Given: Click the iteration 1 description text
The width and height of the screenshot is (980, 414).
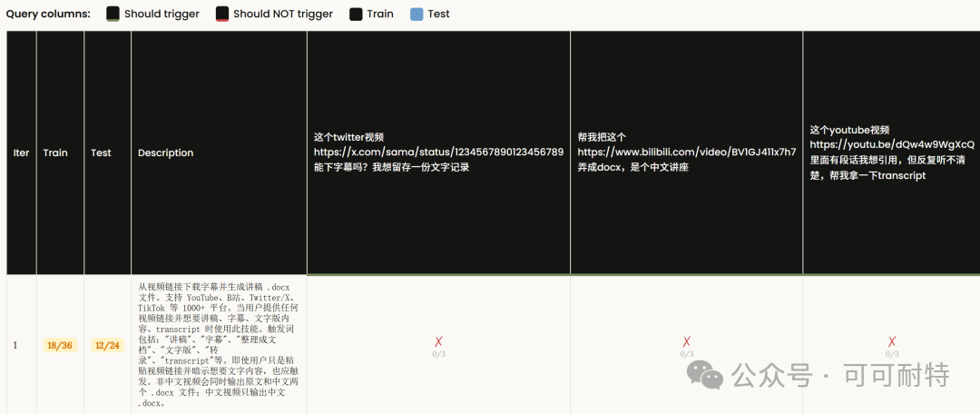Looking at the screenshot, I should pyautogui.click(x=219, y=345).
